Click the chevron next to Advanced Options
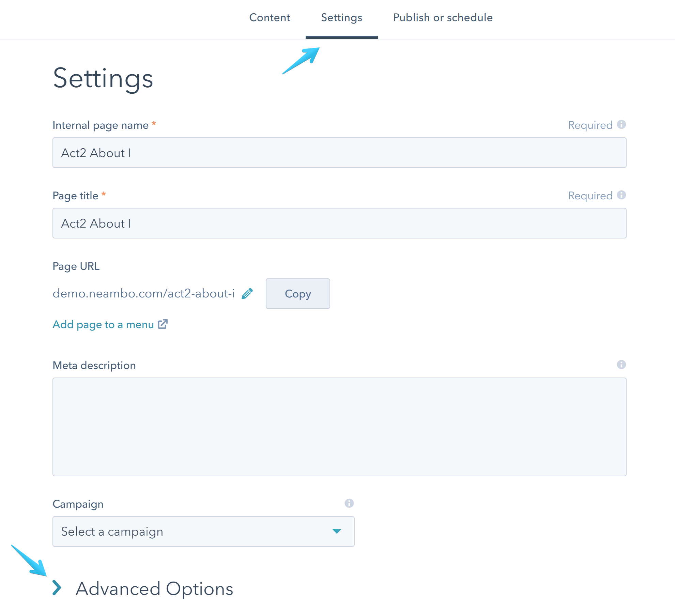Viewport: 675px width, 616px height. pyautogui.click(x=57, y=588)
